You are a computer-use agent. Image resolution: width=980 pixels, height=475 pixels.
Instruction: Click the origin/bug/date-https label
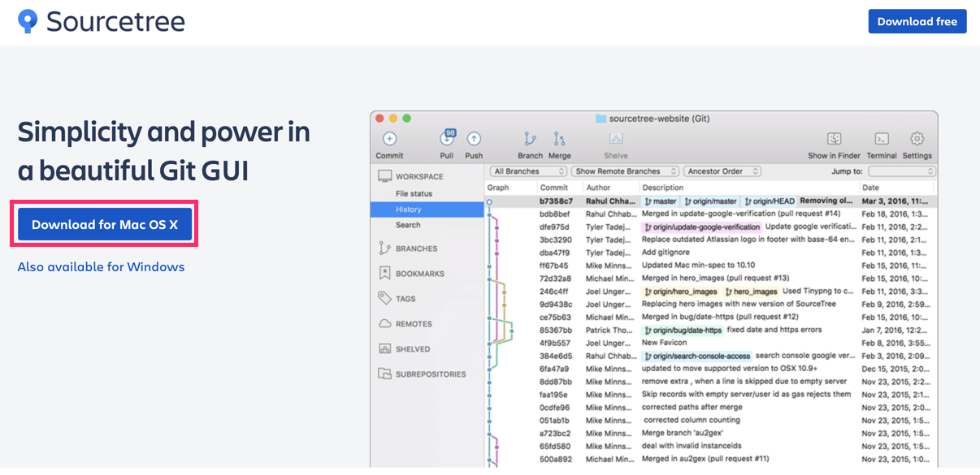683,330
